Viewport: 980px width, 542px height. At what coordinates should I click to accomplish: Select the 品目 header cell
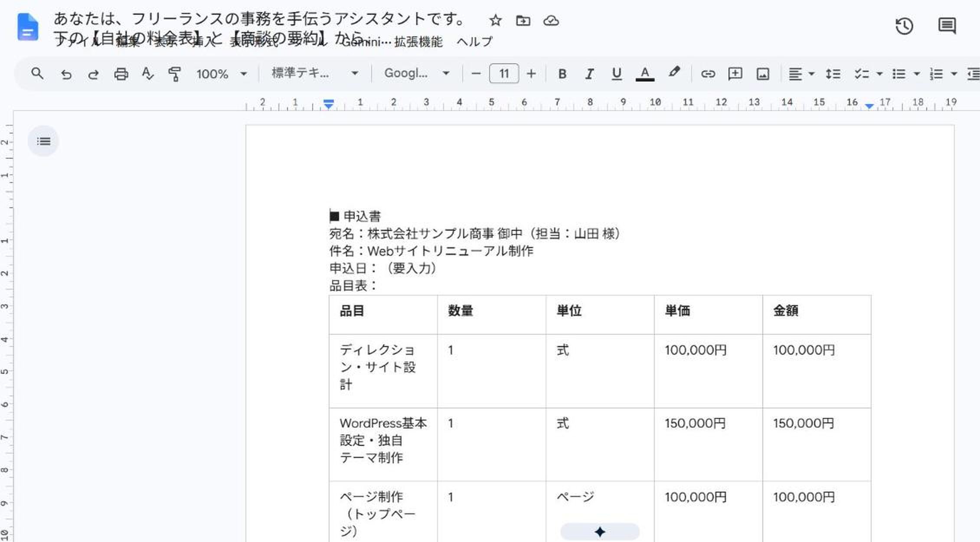(383, 315)
